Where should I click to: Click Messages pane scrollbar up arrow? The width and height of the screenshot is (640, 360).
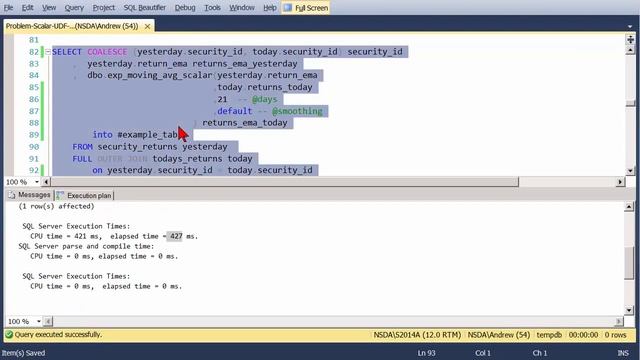click(x=629, y=207)
